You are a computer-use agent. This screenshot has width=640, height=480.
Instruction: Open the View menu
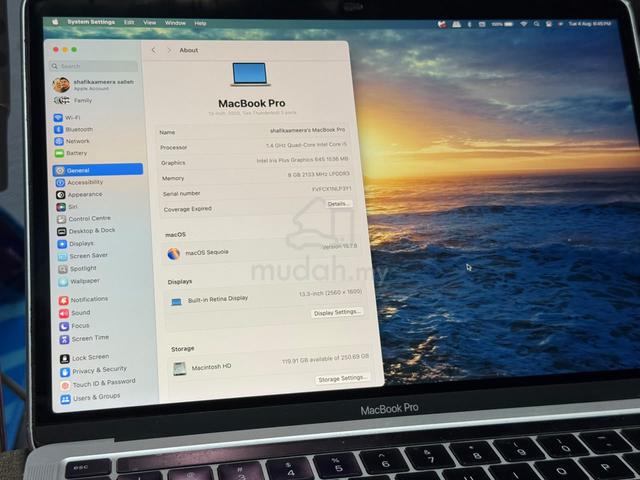[x=149, y=23]
